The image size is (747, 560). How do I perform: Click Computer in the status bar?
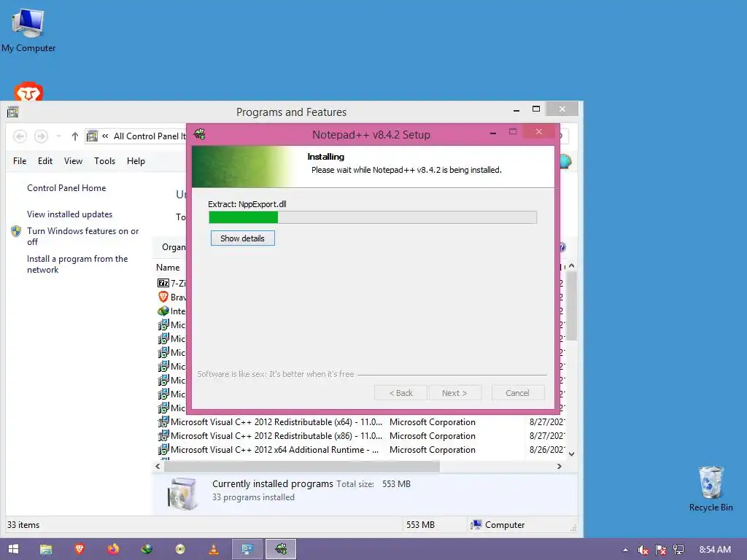[x=498, y=525]
